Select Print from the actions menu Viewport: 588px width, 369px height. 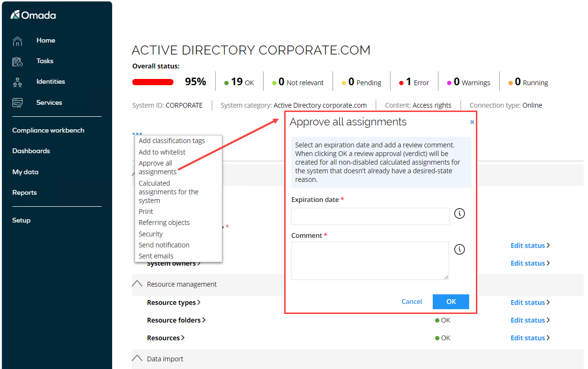pyautogui.click(x=146, y=212)
